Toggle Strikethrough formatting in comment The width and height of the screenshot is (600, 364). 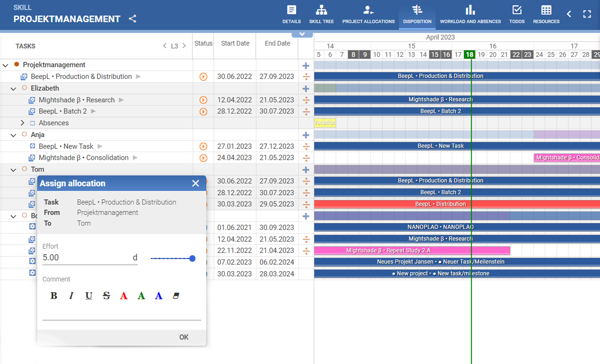(106, 296)
